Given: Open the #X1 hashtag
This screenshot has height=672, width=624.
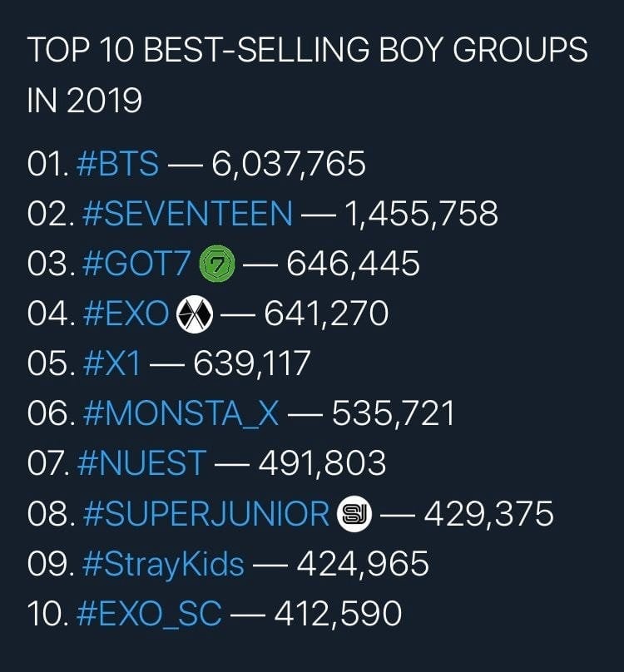Looking at the screenshot, I should pos(111,363).
